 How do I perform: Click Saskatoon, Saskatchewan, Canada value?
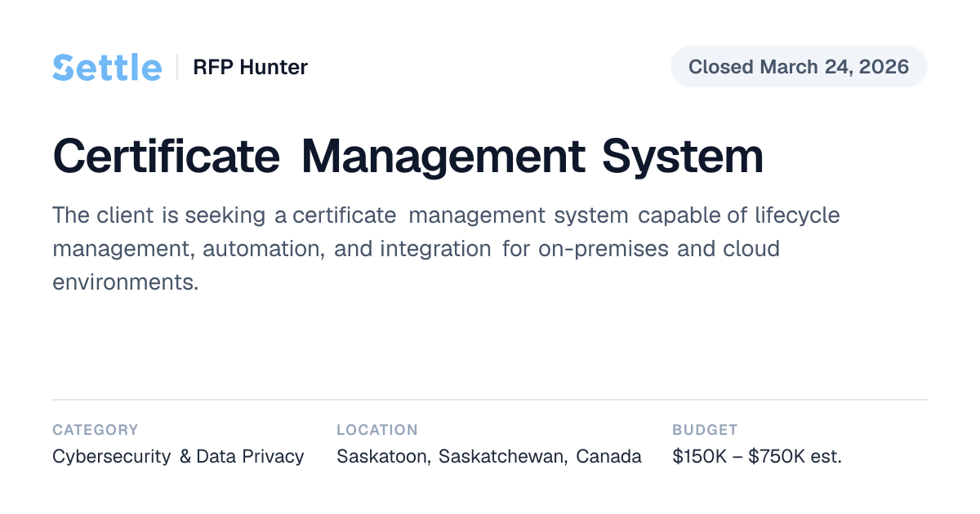point(489,456)
